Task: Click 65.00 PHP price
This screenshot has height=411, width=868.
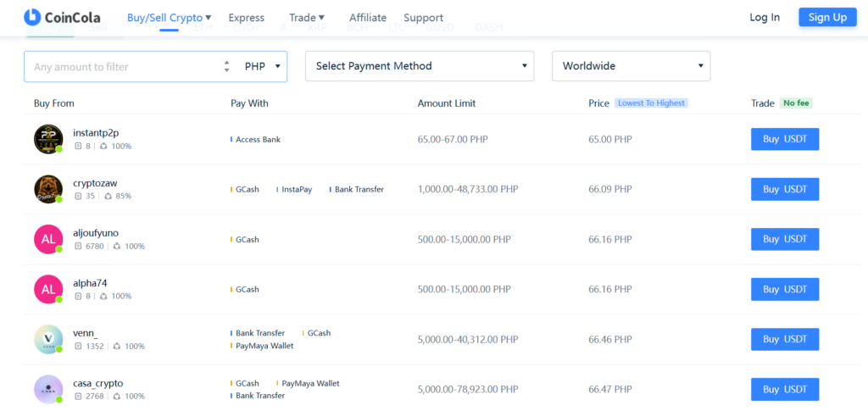Action: point(610,139)
